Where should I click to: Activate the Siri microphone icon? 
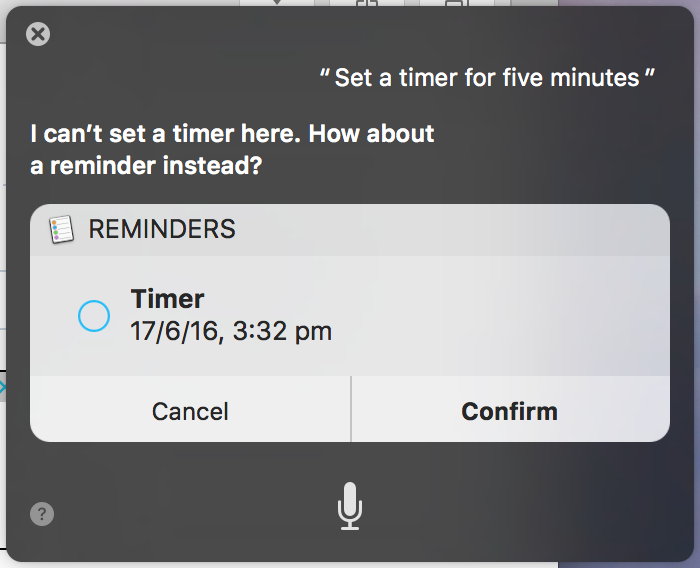(x=350, y=506)
